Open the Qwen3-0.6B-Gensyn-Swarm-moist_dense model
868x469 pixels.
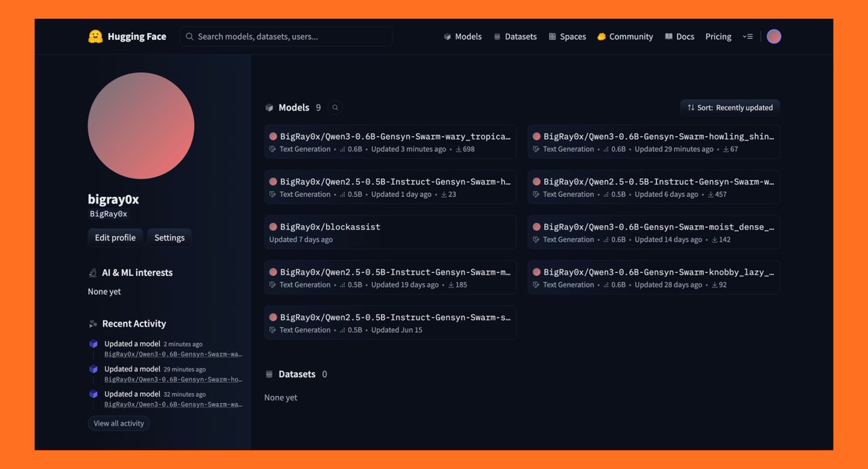tap(654, 232)
